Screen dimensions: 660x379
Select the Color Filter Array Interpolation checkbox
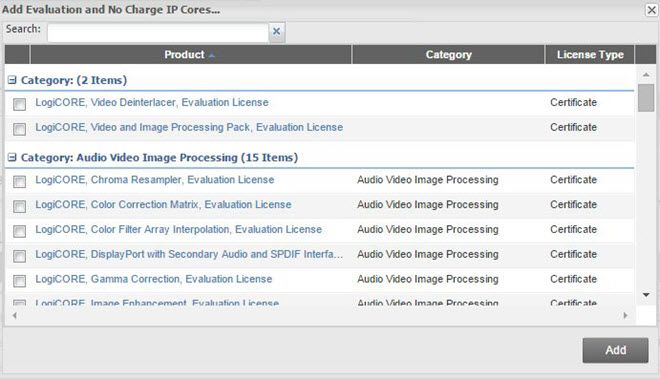[x=19, y=231]
